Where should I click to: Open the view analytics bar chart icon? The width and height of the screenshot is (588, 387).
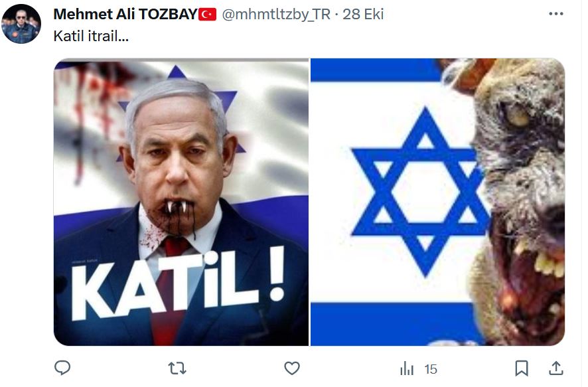pyautogui.click(x=407, y=368)
